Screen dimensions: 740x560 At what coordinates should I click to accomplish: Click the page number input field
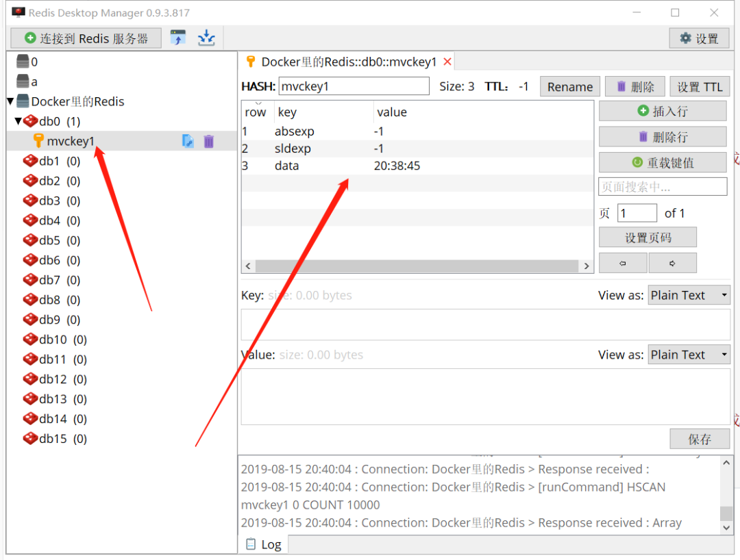(637, 213)
